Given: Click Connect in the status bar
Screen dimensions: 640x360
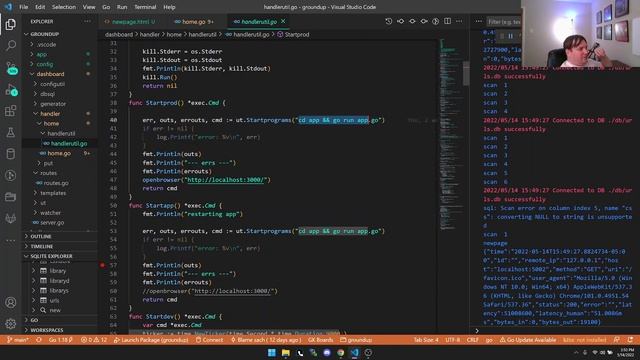Looking at the screenshot, I should pos(209,340).
